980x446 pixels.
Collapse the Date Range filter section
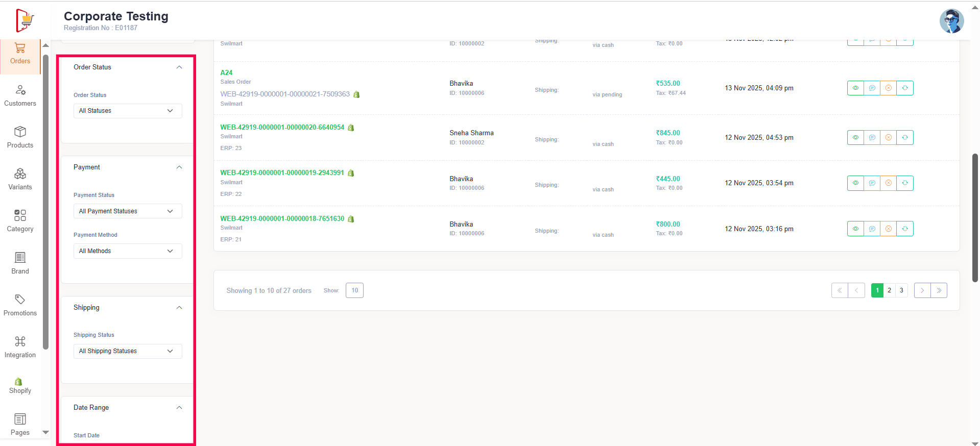tap(179, 408)
